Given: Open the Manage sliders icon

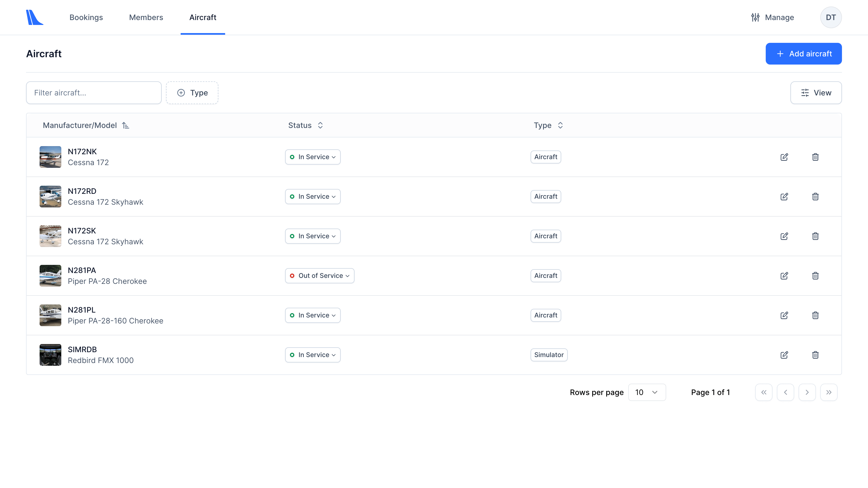Looking at the screenshot, I should coord(755,17).
